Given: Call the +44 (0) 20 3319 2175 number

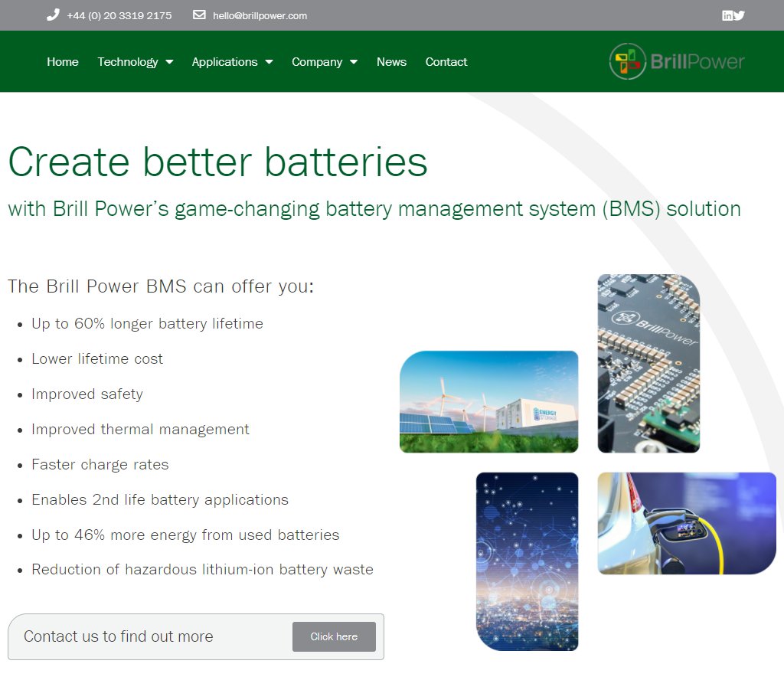Looking at the screenshot, I should [x=119, y=15].
